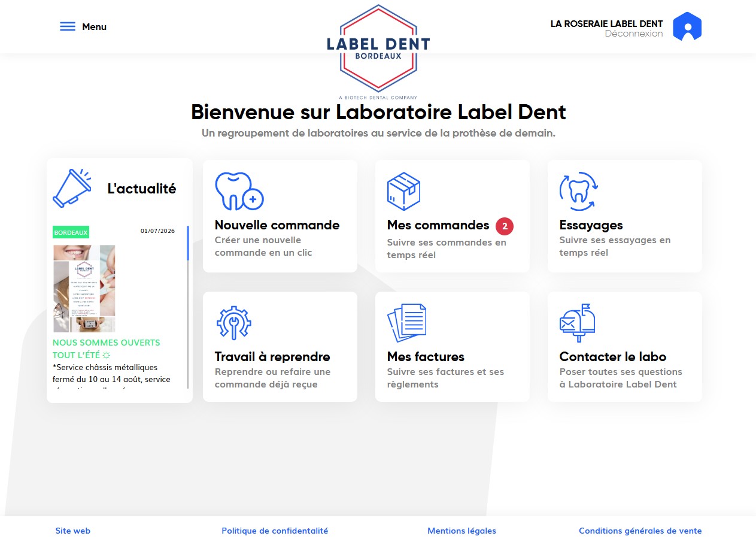
Task: Open the Mes commandes title
Action: point(438,225)
